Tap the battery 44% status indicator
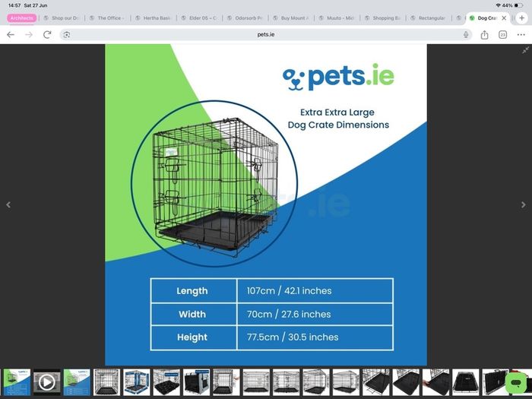 pos(512,5)
